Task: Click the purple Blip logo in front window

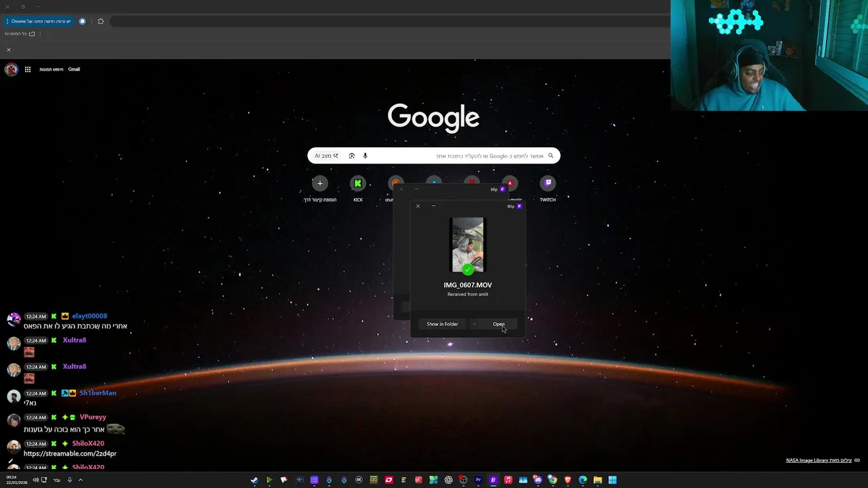Action: pos(519,206)
